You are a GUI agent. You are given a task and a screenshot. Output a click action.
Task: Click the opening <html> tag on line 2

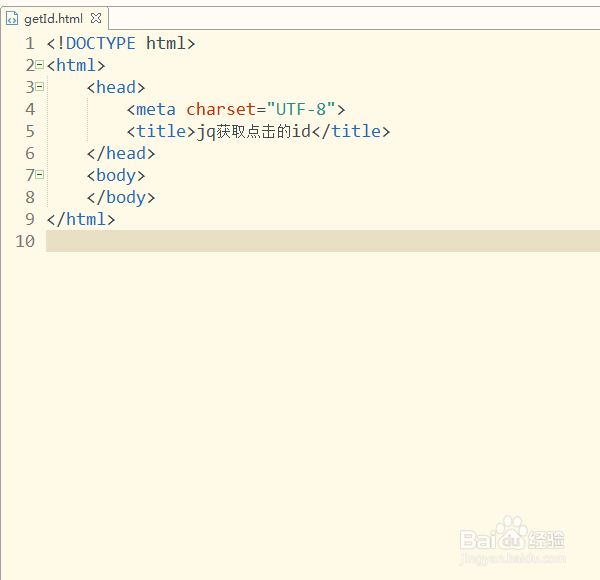tap(76, 65)
